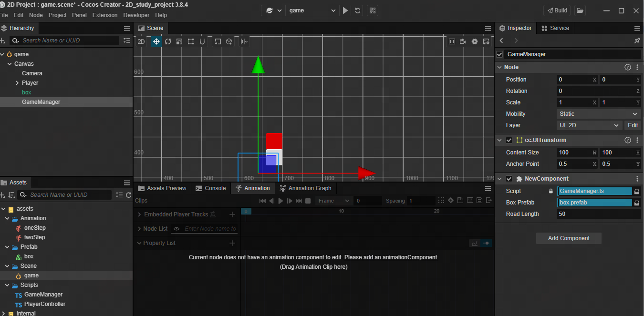The image size is (644, 316).
Task: Click the Assets sort order icon
Action: click(x=11, y=195)
